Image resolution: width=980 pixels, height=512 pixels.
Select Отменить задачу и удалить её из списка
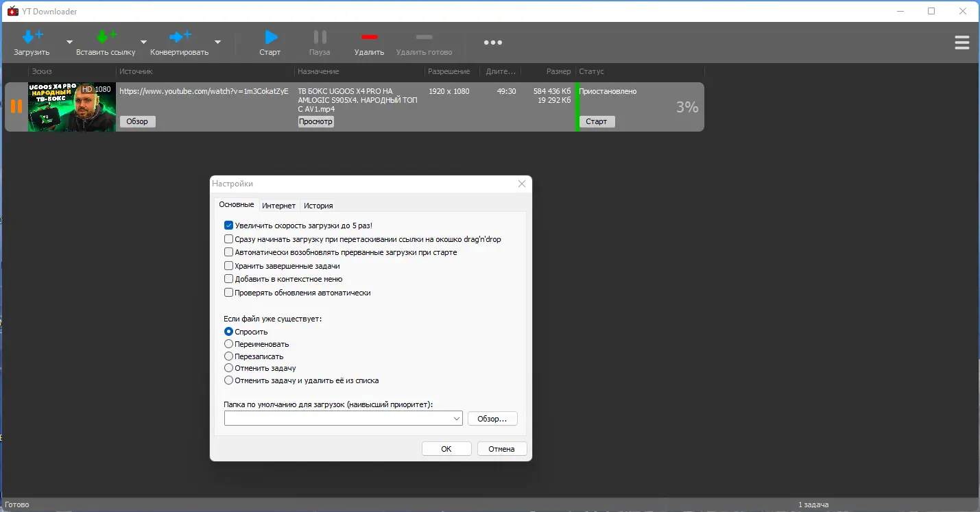tap(229, 380)
